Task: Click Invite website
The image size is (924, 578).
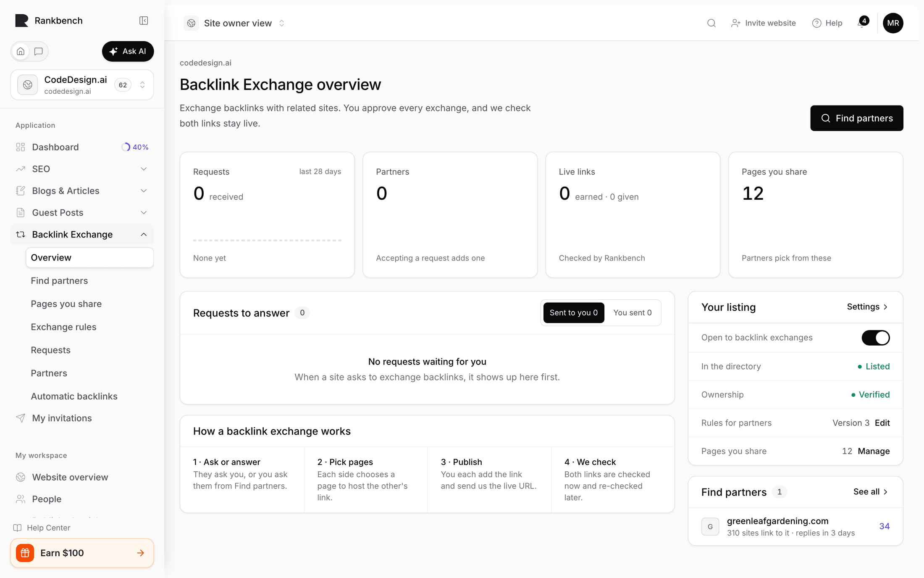Action: pos(764,23)
